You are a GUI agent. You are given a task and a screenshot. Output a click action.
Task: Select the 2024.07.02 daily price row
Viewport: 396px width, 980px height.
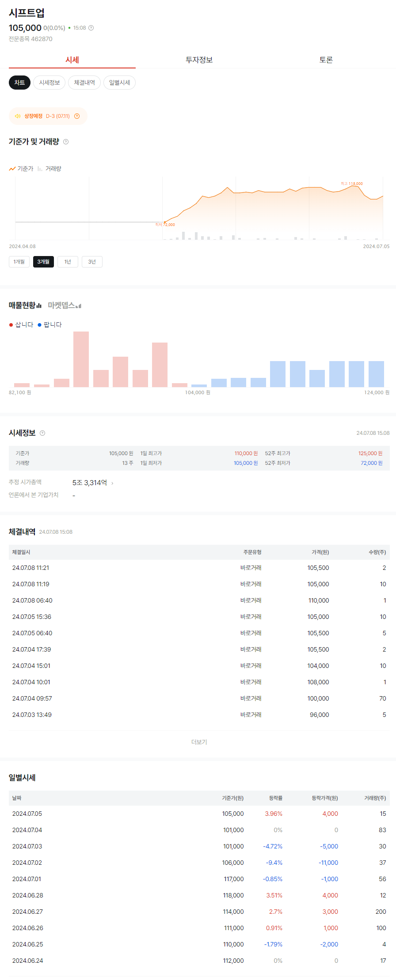(199, 863)
